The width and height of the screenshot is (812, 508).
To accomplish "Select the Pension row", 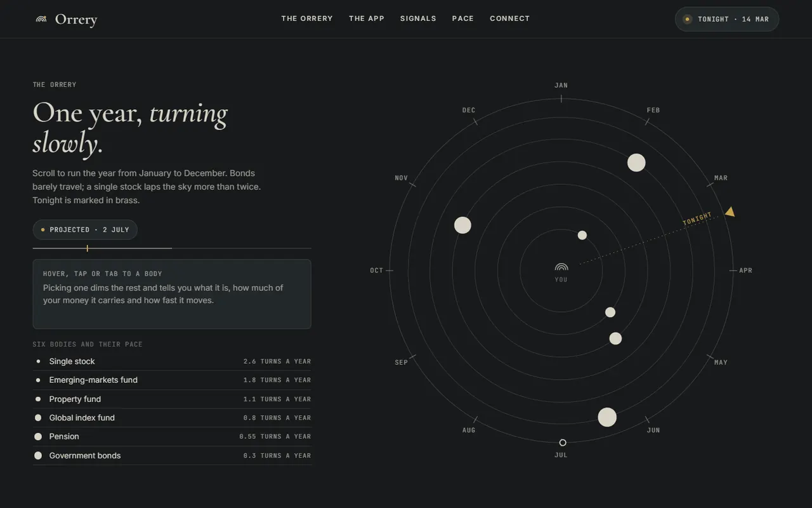I will (172, 436).
